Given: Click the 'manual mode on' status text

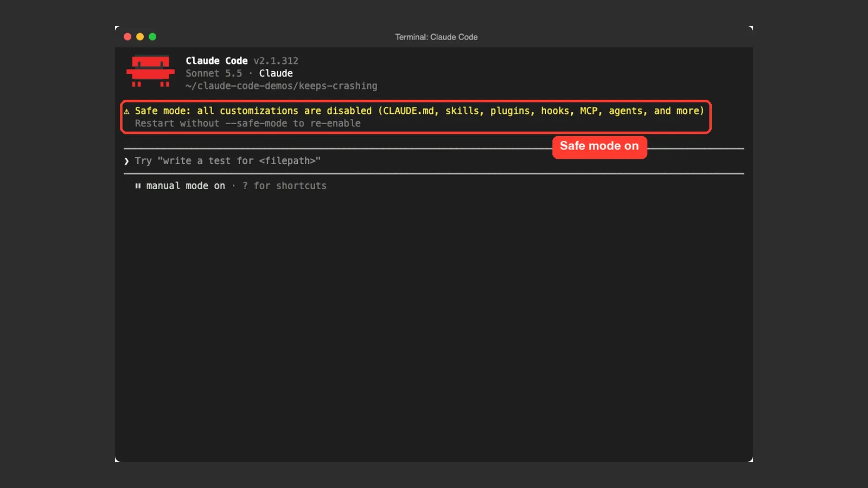Looking at the screenshot, I should point(186,186).
